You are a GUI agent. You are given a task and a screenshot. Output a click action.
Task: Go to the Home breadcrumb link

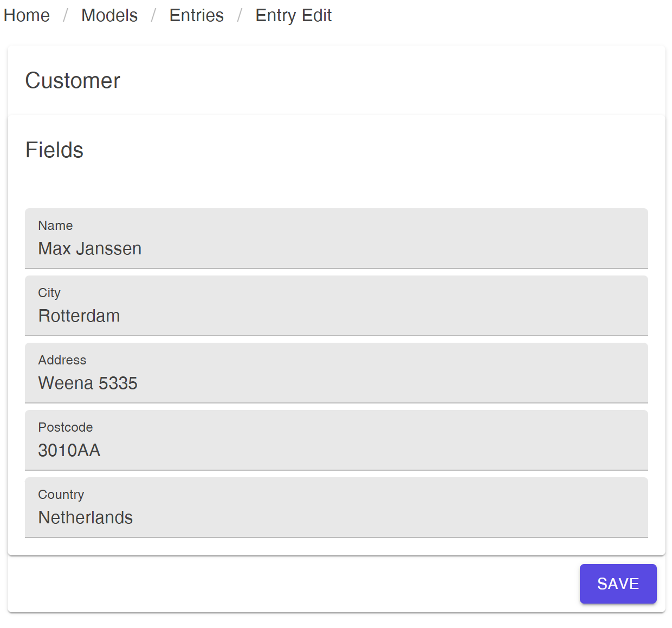pyautogui.click(x=27, y=15)
